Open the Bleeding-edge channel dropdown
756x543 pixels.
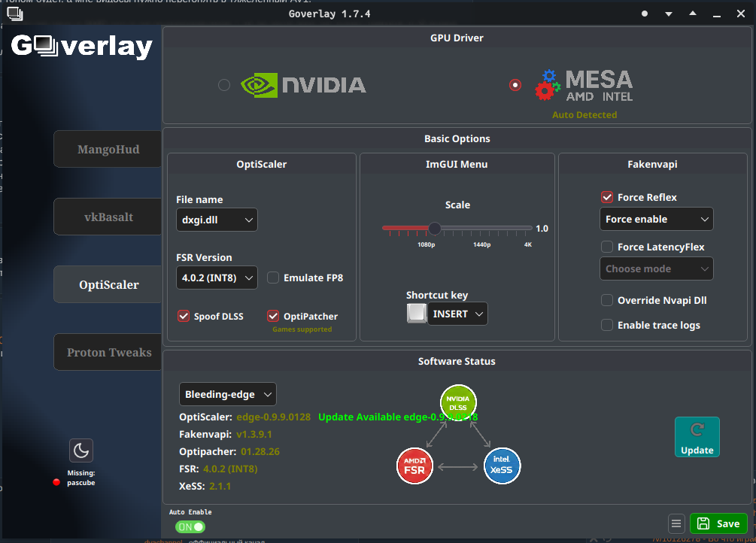click(x=228, y=395)
